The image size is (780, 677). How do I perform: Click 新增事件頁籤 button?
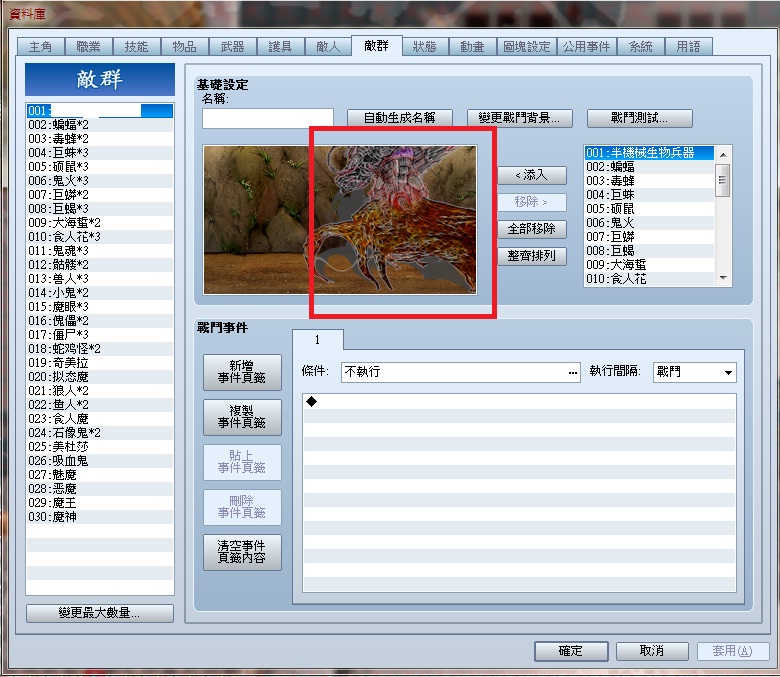[242, 372]
